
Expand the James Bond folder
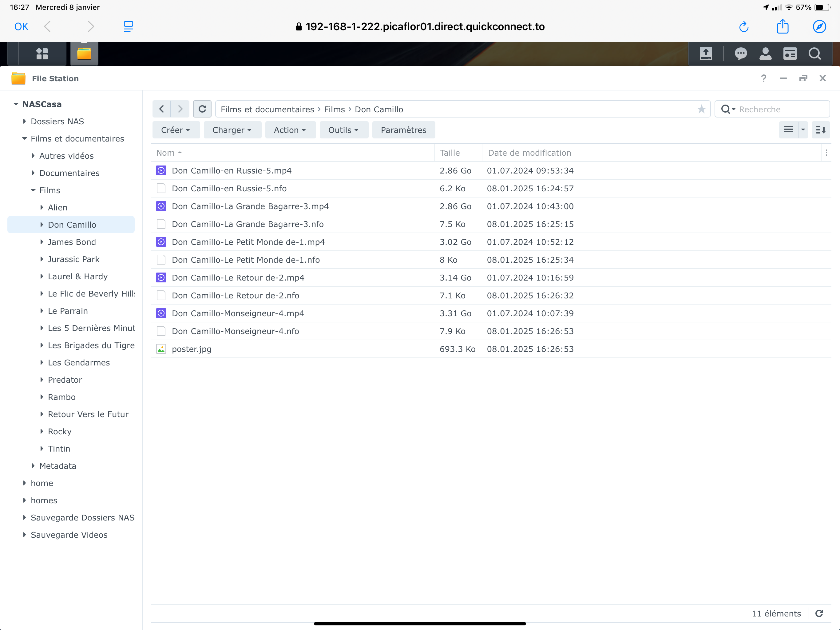[42, 242]
